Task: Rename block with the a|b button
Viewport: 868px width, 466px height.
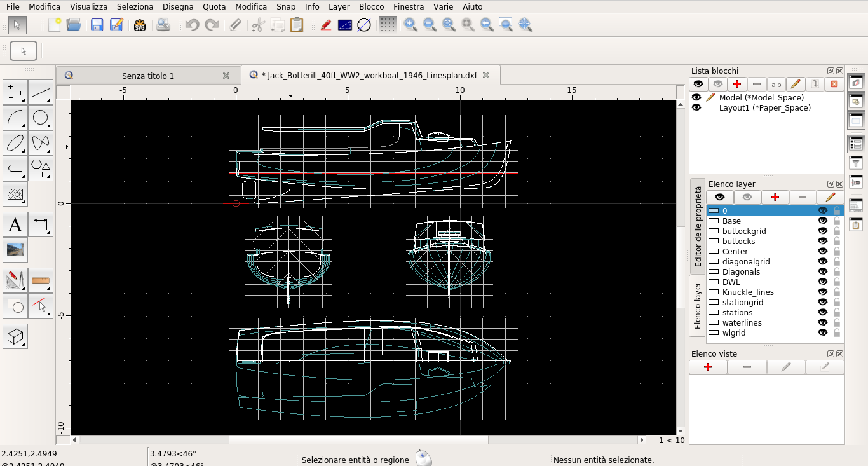Action: point(776,84)
